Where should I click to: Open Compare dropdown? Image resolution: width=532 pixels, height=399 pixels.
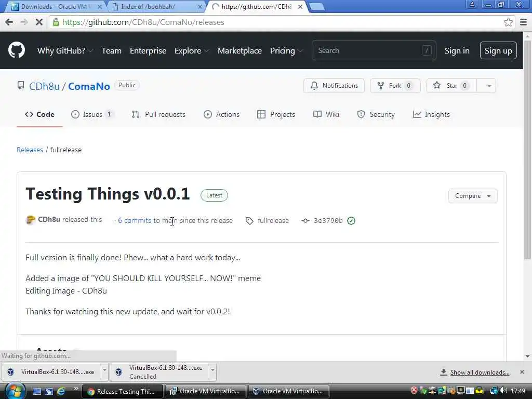[473, 196]
